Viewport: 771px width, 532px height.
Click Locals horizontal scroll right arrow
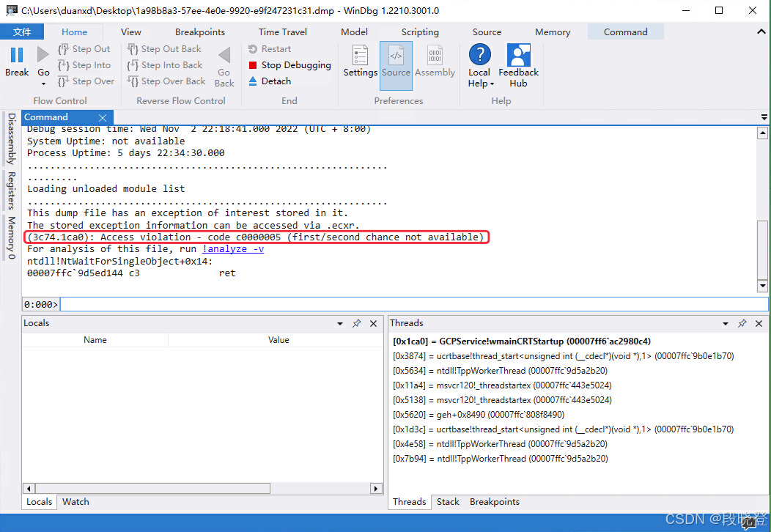click(376, 488)
